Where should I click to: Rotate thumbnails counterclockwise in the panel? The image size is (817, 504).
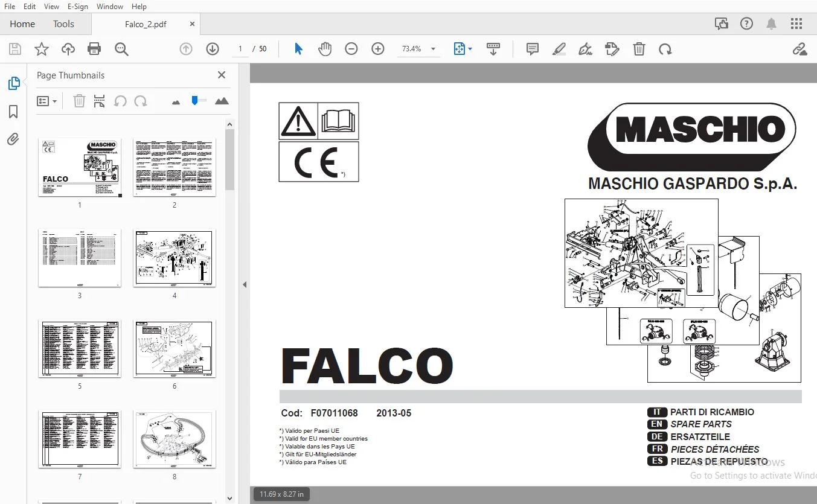coord(120,101)
